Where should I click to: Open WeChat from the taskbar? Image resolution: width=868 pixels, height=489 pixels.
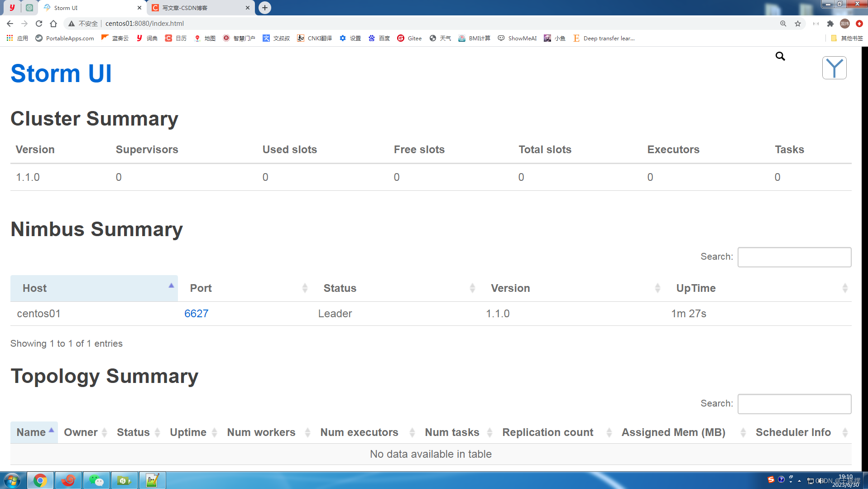click(x=96, y=480)
